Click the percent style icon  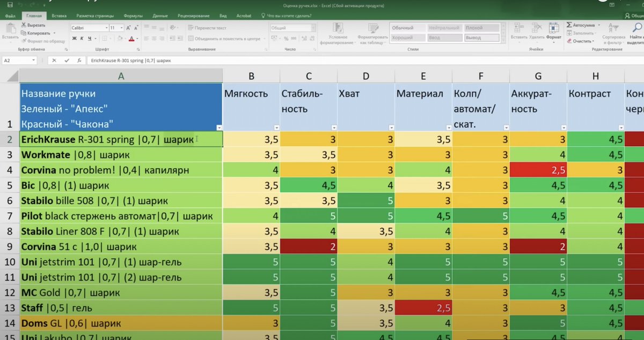pyautogui.click(x=287, y=38)
